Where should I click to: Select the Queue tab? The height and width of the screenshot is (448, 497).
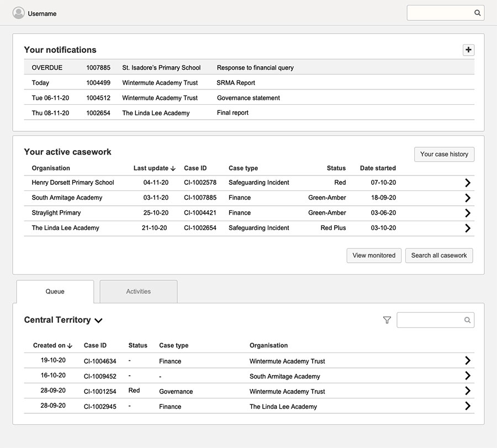(x=55, y=291)
